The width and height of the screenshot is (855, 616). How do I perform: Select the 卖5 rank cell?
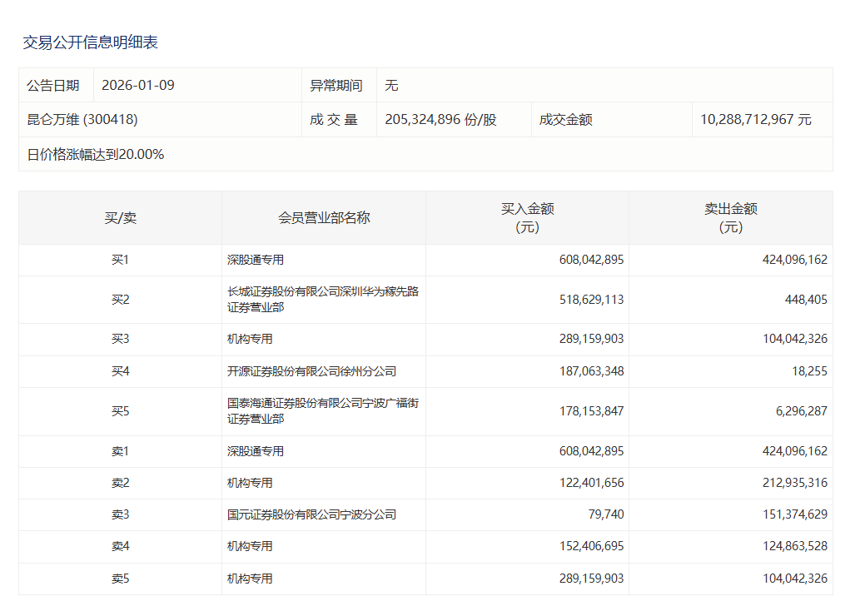click(120, 579)
